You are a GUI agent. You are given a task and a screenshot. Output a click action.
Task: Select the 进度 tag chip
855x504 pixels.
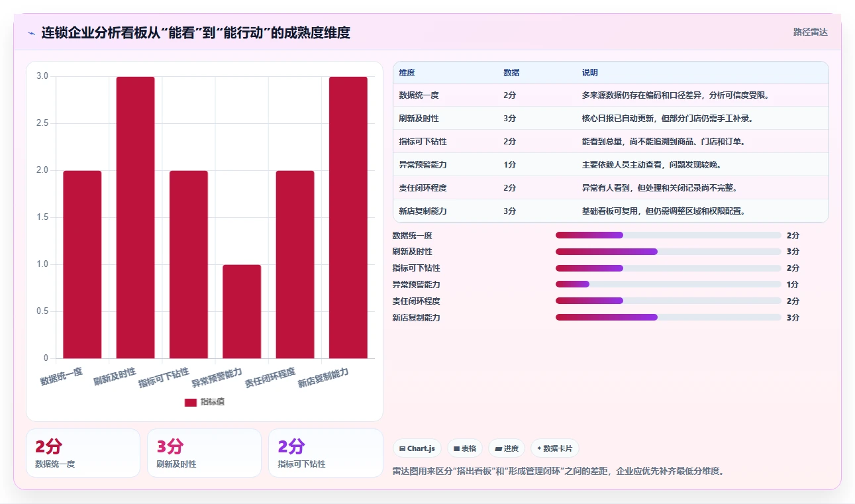tap(507, 448)
